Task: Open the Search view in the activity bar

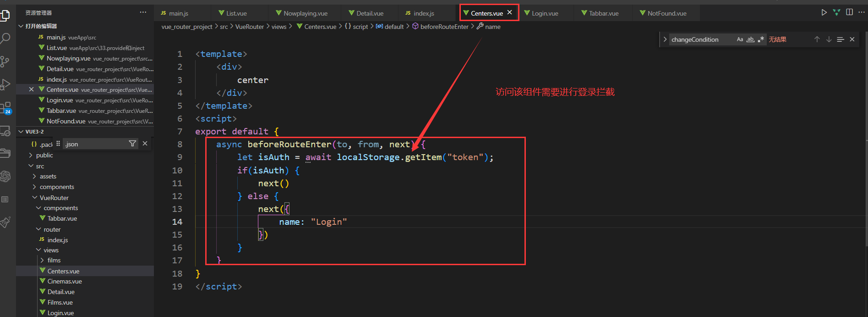Action: [x=5, y=39]
